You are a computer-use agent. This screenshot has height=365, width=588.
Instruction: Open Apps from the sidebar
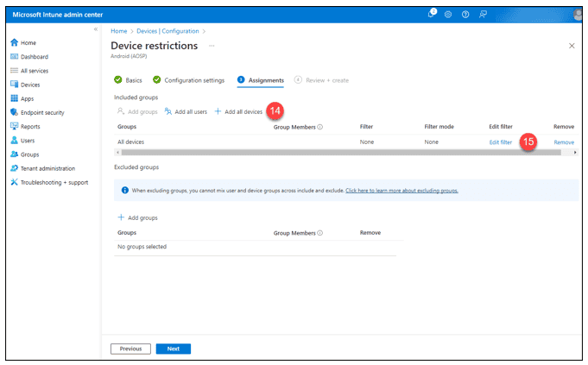[x=27, y=98]
